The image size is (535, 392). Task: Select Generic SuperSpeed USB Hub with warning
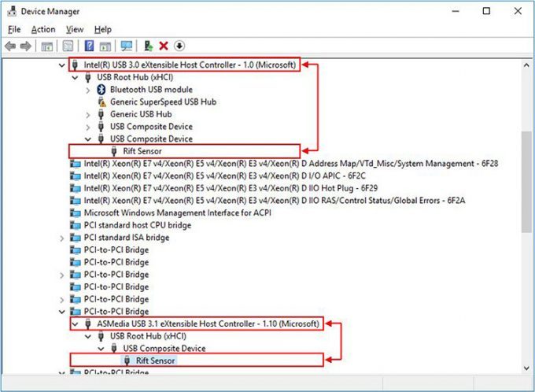click(163, 102)
